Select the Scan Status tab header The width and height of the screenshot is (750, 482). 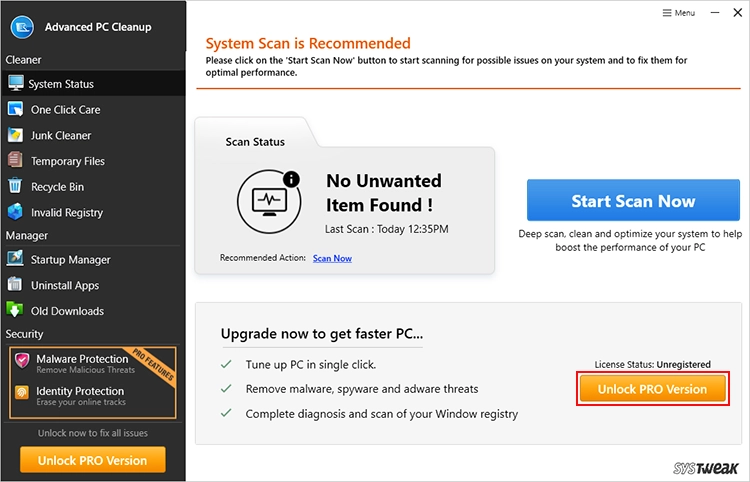[255, 142]
